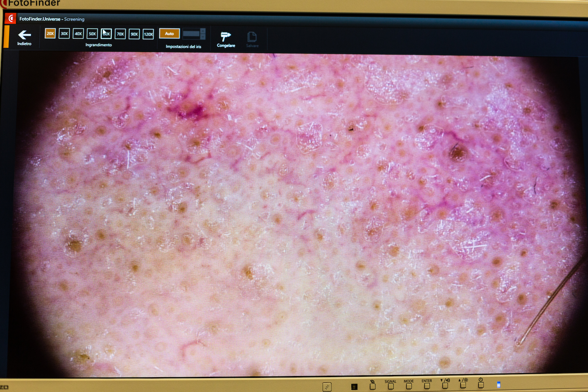Change magnification to 70X
This screenshot has width=588, height=392.
pyautogui.click(x=120, y=34)
